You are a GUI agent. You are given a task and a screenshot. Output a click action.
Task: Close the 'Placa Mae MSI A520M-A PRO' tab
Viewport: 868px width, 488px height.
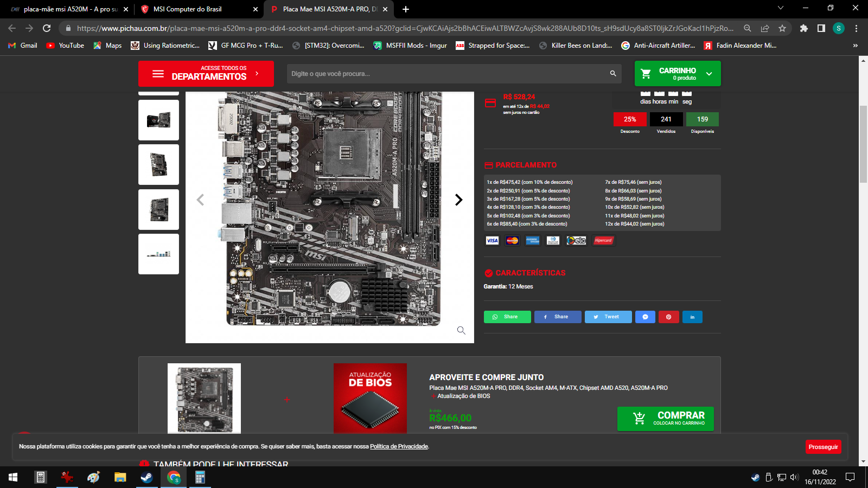tap(385, 9)
